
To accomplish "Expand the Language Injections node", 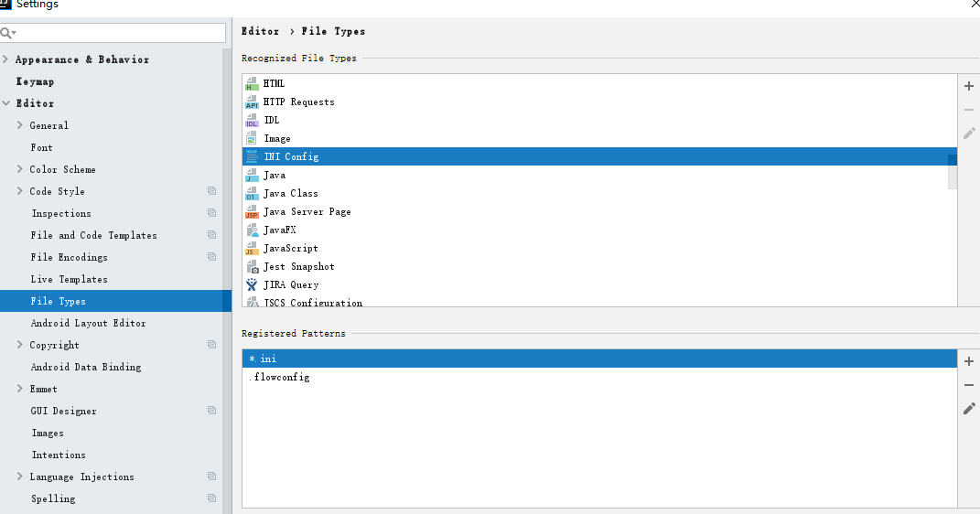I will pyautogui.click(x=20, y=477).
